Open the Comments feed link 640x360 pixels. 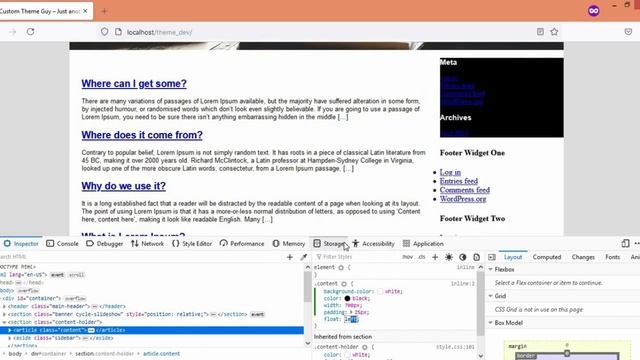(464, 190)
